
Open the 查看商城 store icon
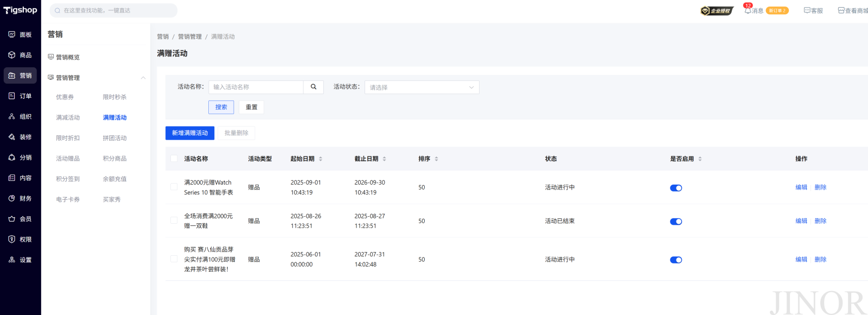841,10
